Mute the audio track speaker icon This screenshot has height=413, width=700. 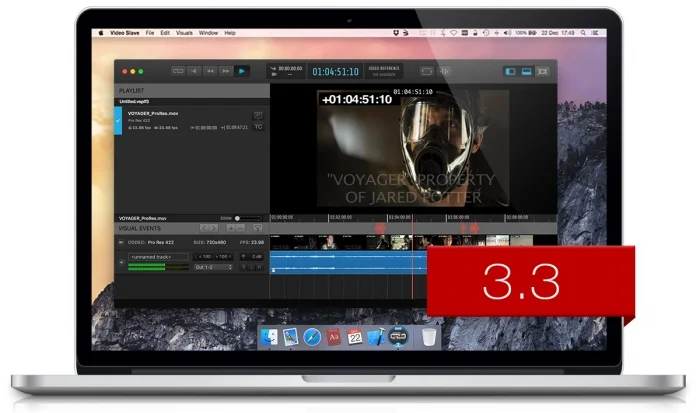click(121, 262)
